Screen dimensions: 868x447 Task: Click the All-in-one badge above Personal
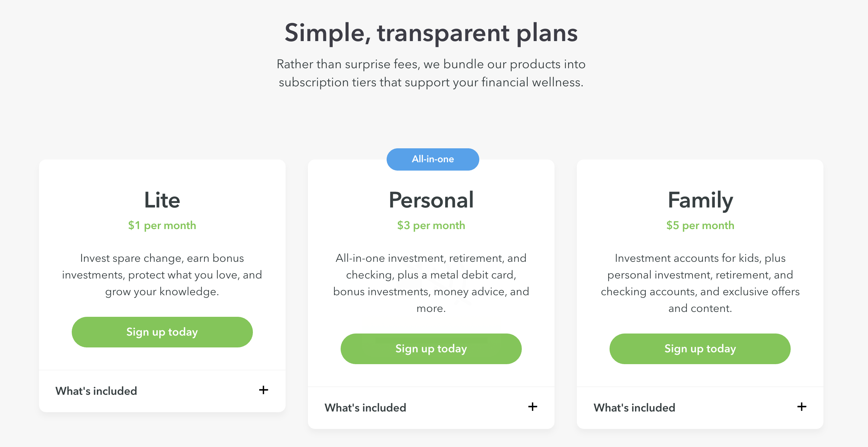(x=433, y=159)
